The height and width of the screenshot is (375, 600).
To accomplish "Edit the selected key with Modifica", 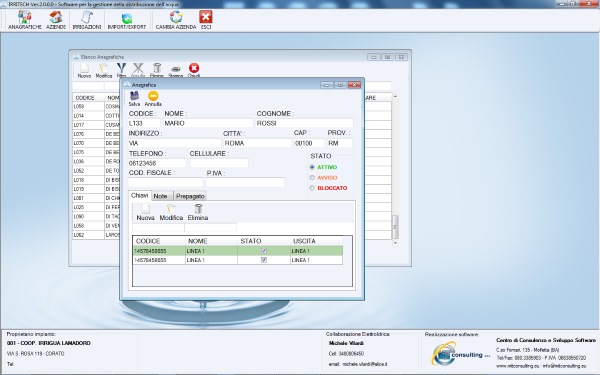I will (171, 212).
